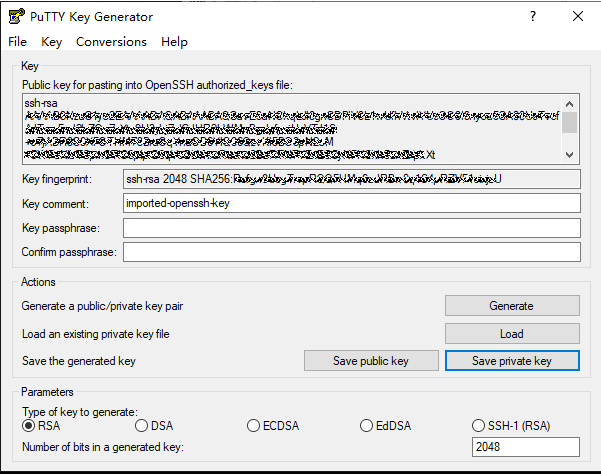This screenshot has width=601, height=474.
Task: Click the 'Parameters' group heading
Action: pos(47,392)
